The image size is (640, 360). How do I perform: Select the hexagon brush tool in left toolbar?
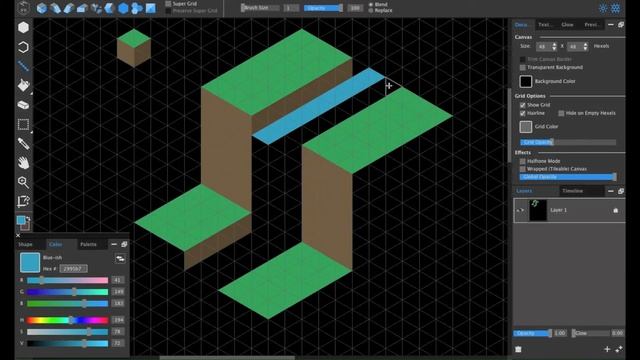click(x=23, y=27)
